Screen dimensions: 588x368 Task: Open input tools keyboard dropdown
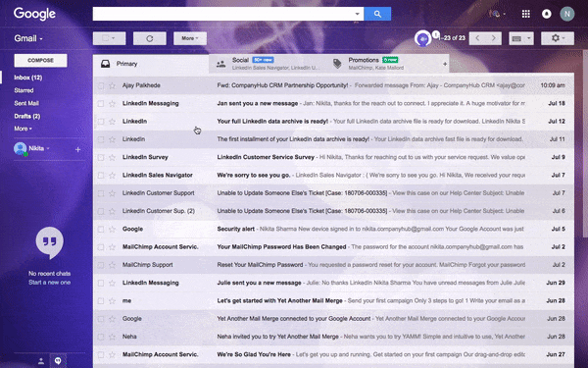pos(521,38)
